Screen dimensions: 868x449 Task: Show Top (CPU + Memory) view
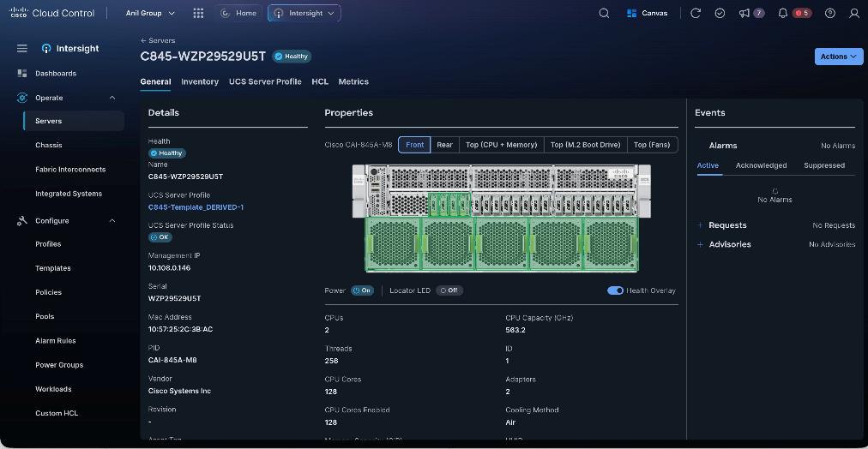(502, 145)
